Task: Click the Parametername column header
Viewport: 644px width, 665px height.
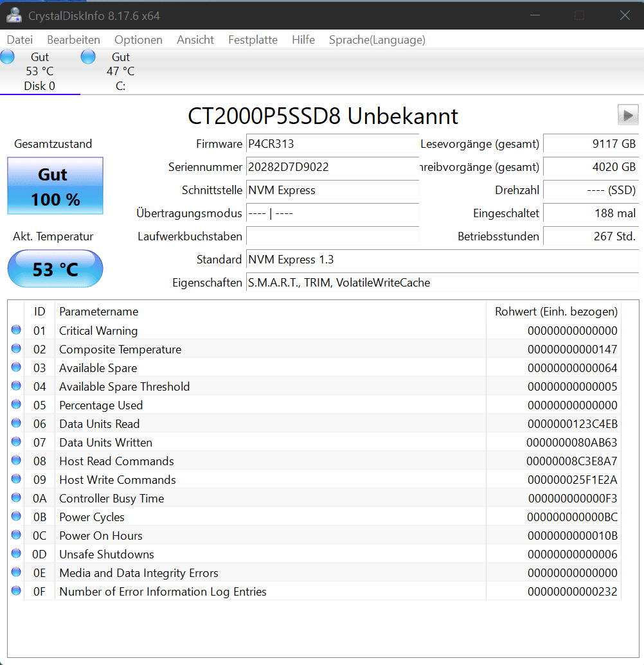Action: point(270,311)
